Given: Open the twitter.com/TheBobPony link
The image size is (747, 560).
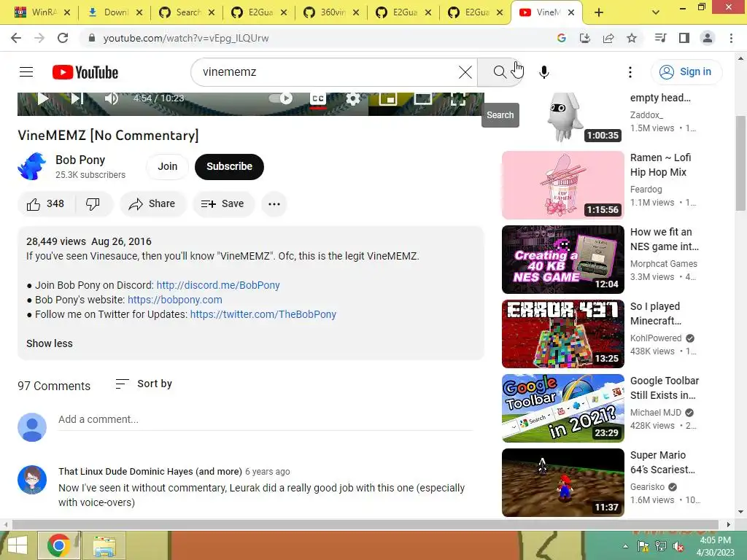Looking at the screenshot, I should pyautogui.click(x=263, y=314).
